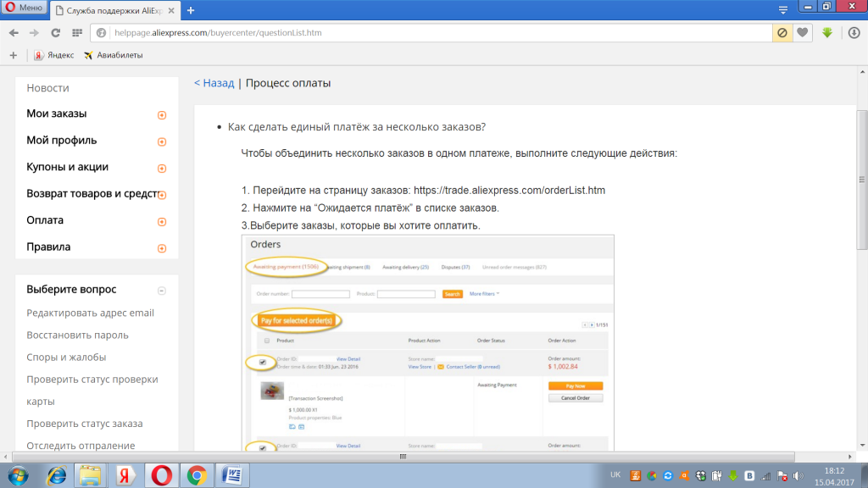Add a bookmark with the bookmarks bar plus
This screenshot has height=488, width=868.
[x=14, y=55]
